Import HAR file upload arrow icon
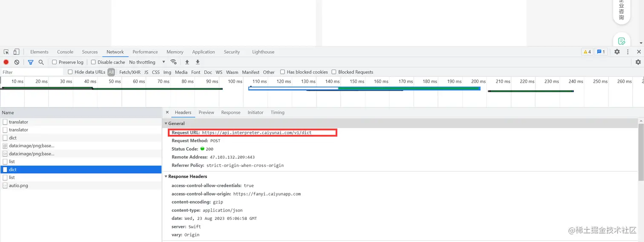This screenshot has height=242, width=644. (187, 62)
